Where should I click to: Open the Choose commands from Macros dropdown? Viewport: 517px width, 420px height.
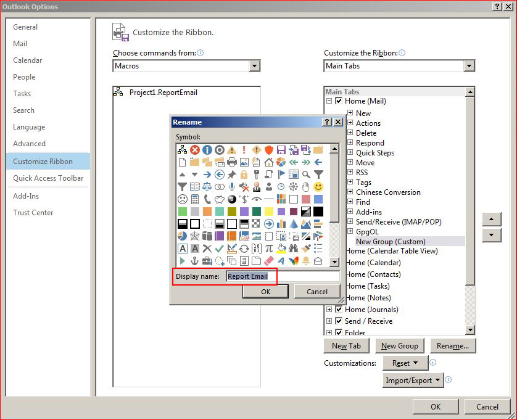[x=254, y=66]
